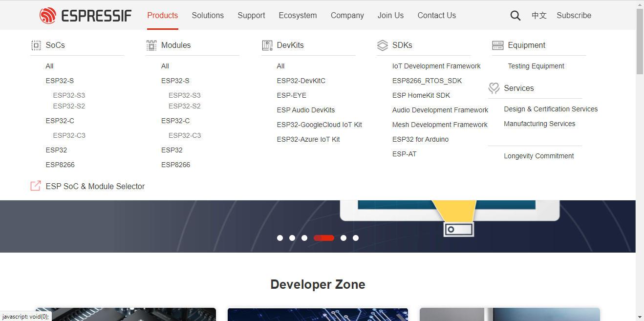Click the SoCs chip icon
This screenshot has height=321, width=644.
36,45
